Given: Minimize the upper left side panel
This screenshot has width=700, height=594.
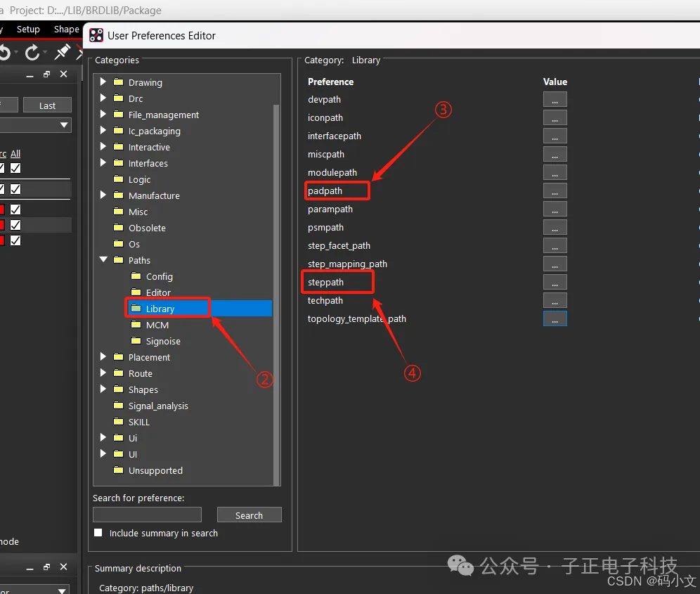Looking at the screenshot, I should click(x=30, y=77).
